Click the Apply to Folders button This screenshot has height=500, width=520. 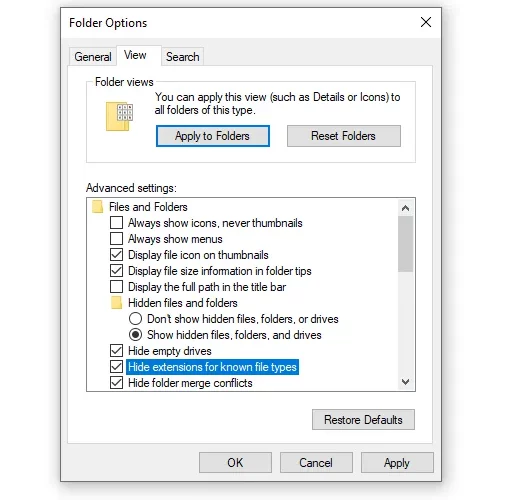(213, 136)
